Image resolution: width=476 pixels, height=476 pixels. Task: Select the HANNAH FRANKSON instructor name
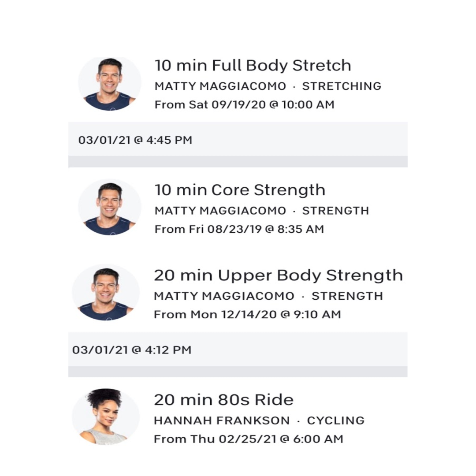click(x=222, y=421)
